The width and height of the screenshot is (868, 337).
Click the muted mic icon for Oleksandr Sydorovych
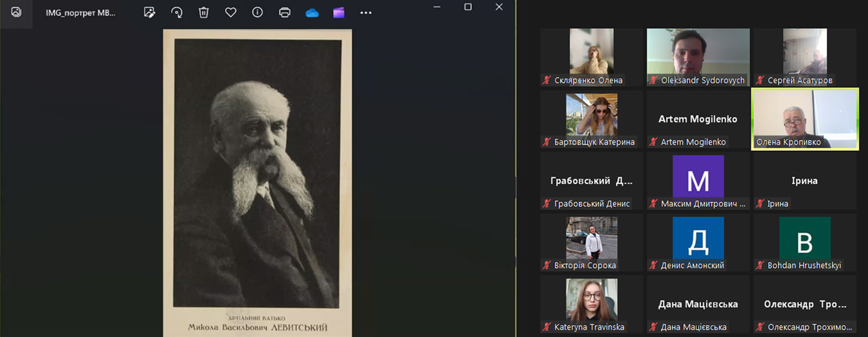coord(653,80)
